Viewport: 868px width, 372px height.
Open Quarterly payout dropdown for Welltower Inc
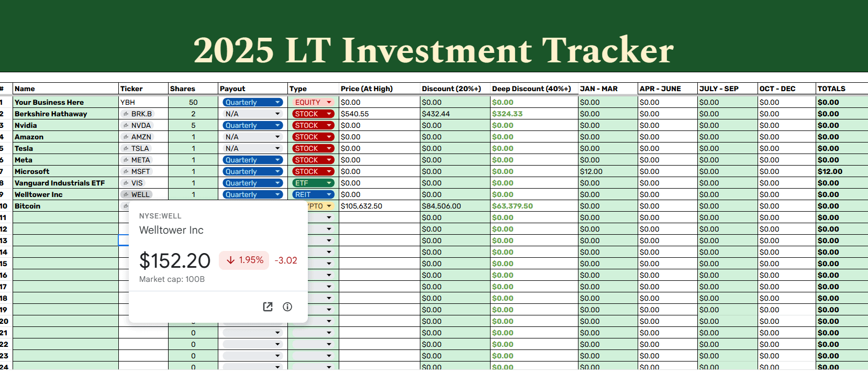[253, 194]
